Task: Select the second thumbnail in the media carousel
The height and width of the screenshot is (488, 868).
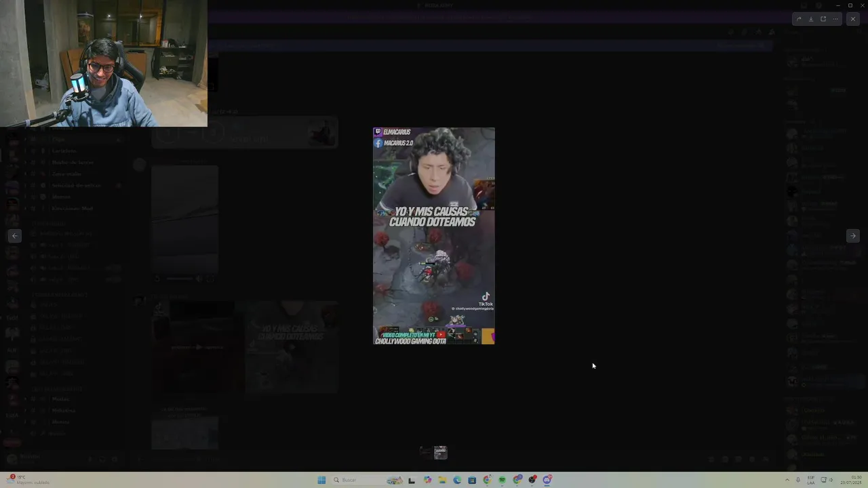Action: coord(441,452)
